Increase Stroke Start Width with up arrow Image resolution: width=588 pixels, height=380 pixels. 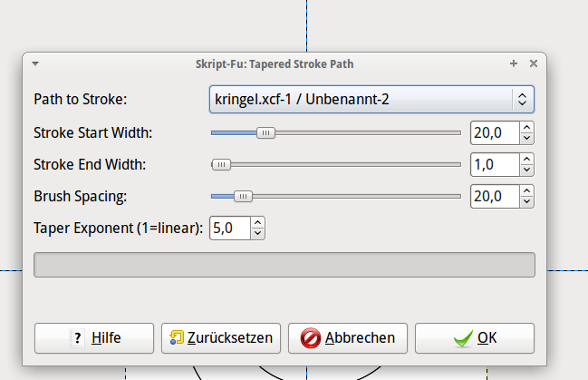click(x=527, y=127)
